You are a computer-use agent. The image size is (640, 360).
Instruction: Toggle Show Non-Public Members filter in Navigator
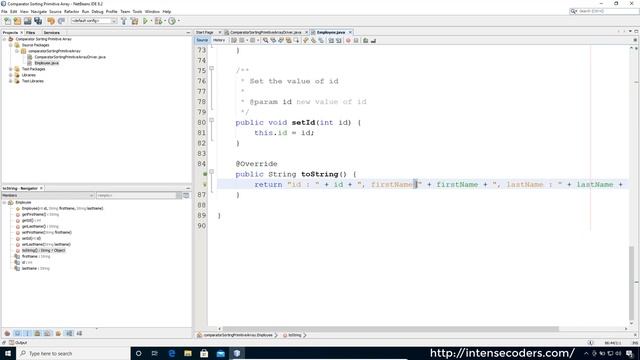(37, 333)
